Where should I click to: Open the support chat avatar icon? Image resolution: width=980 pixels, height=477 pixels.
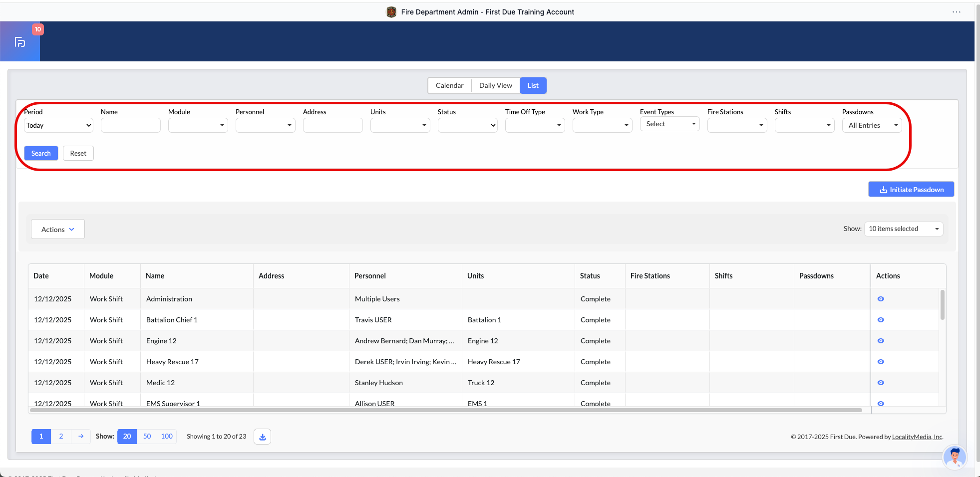point(954,457)
